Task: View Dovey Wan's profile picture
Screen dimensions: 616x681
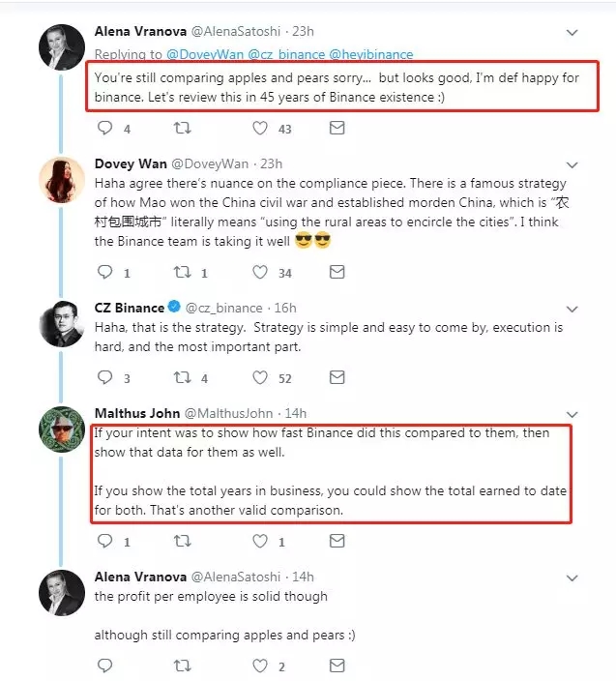Action: click(61, 180)
